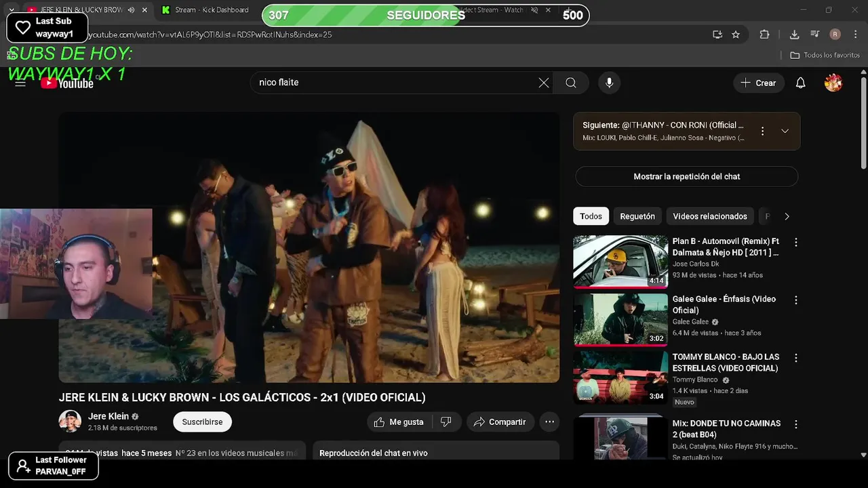
Task: Go to the YouTube home logo
Action: point(67,83)
